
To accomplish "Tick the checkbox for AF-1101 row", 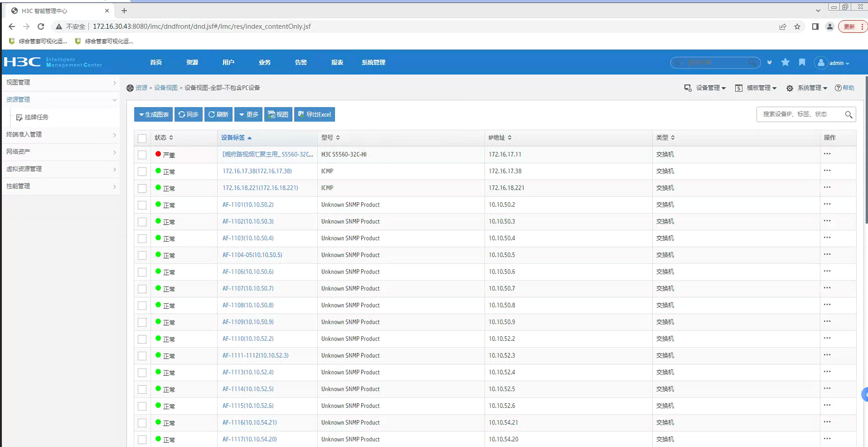I will point(142,205).
